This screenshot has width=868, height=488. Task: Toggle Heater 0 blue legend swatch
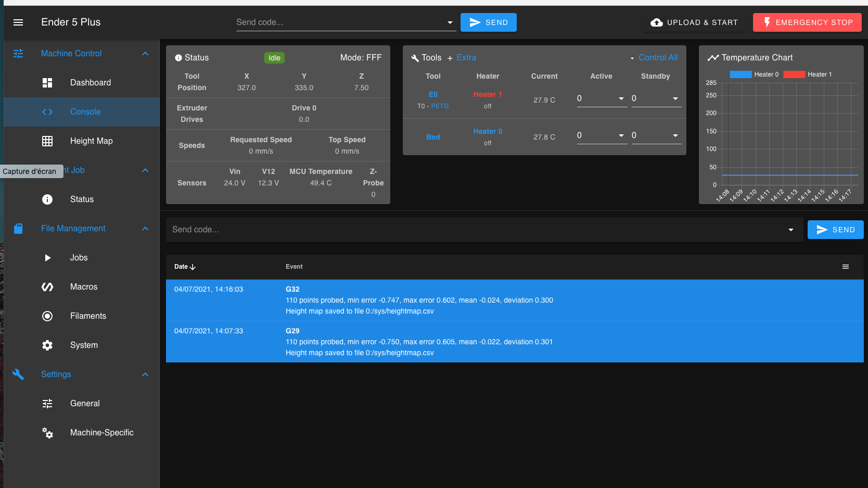[x=741, y=74]
